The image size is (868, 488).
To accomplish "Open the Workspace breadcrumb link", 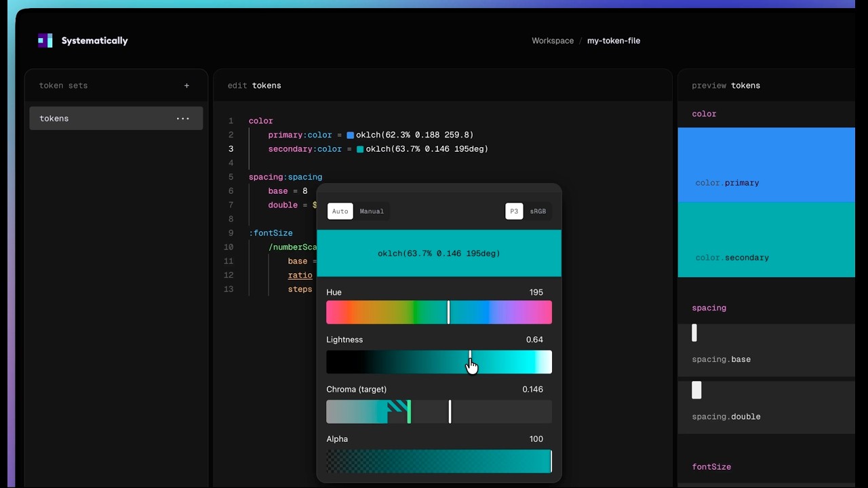I will click(553, 41).
